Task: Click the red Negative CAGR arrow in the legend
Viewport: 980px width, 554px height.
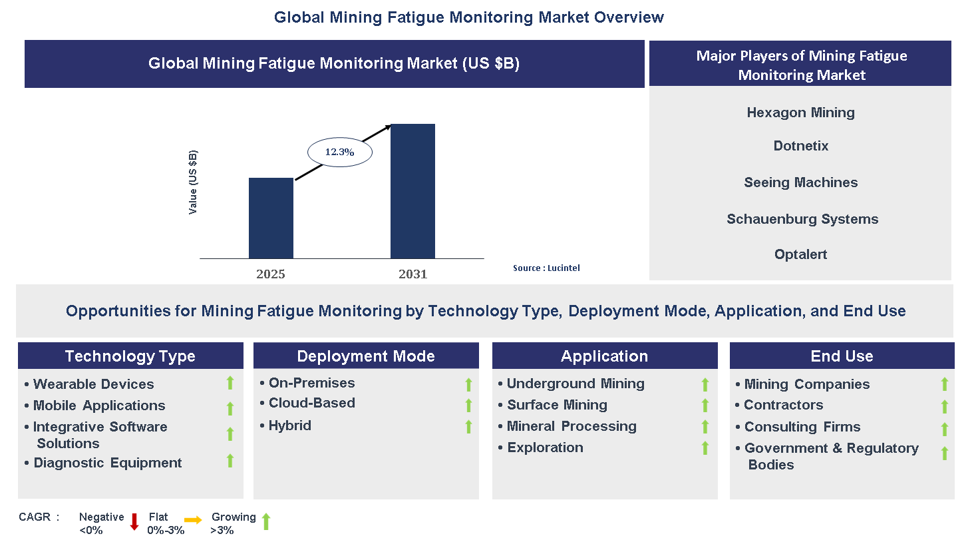Action: (135, 521)
